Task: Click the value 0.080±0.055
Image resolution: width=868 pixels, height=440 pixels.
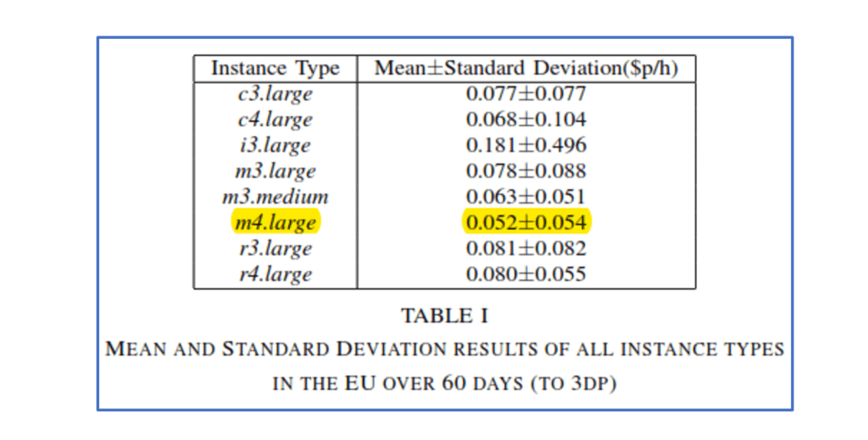Action: click(526, 274)
